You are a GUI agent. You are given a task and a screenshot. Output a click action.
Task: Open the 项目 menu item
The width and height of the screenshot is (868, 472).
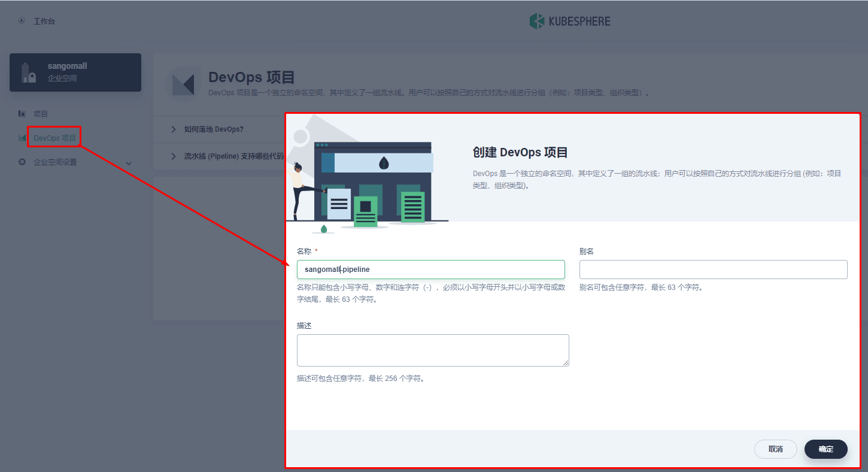41,114
